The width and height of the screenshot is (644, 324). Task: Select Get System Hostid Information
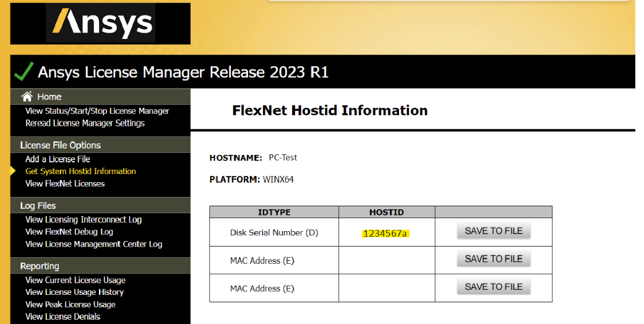pyautogui.click(x=80, y=172)
